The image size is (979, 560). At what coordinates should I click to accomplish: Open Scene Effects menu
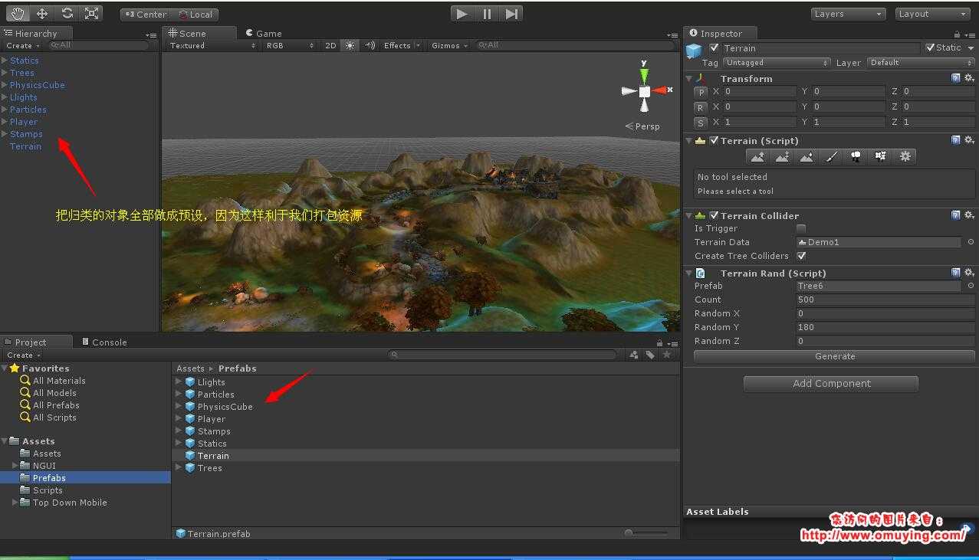402,45
